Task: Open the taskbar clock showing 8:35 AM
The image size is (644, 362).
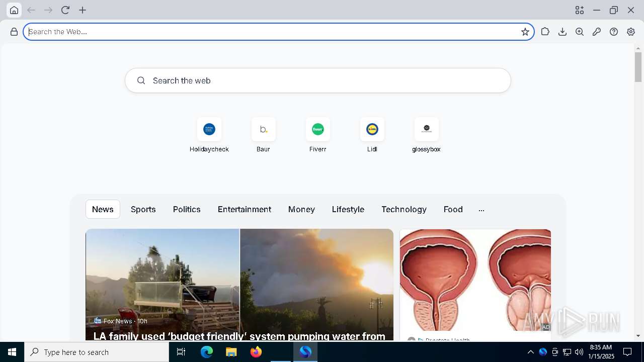Action: [x=602, y=352]
